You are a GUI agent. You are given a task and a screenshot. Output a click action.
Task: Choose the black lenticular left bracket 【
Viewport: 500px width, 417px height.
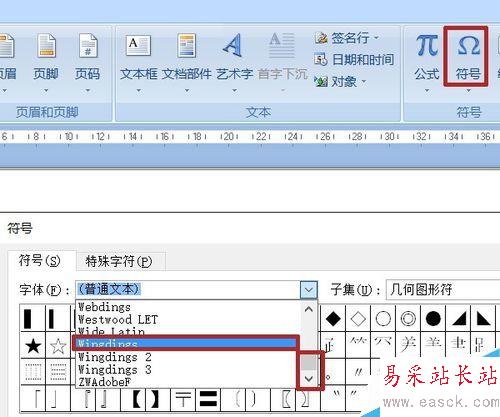tap(133, 399)
